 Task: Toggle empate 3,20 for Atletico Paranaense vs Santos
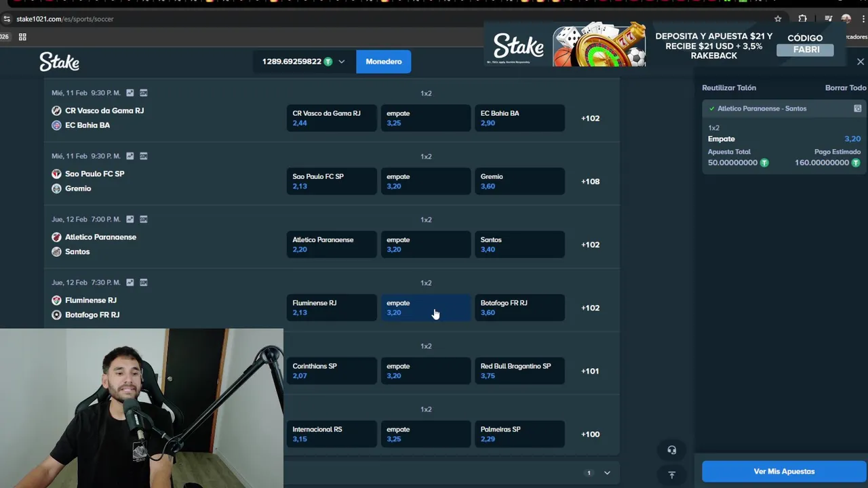click(x=426, y=244)
